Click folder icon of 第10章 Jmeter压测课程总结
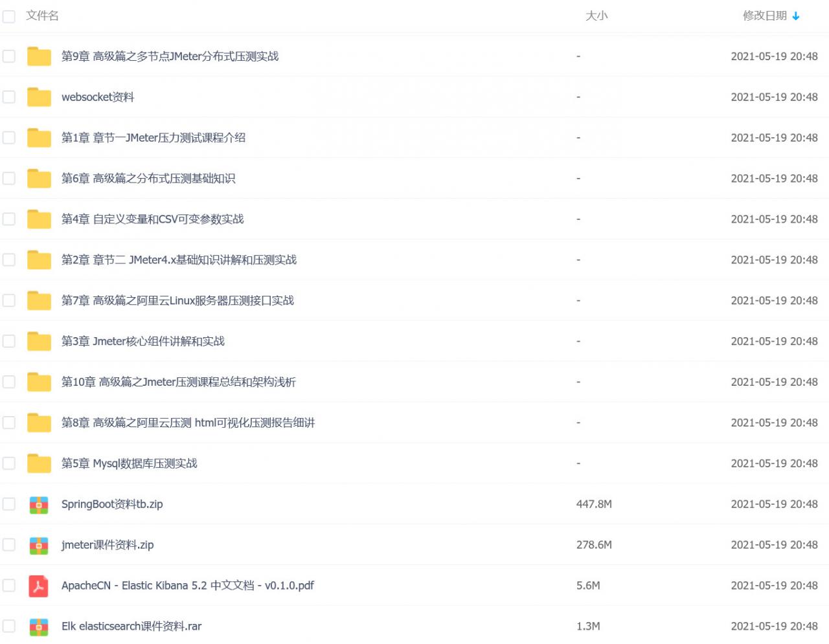This screenshot has height=644, width=829. click(x=39, y=383)
